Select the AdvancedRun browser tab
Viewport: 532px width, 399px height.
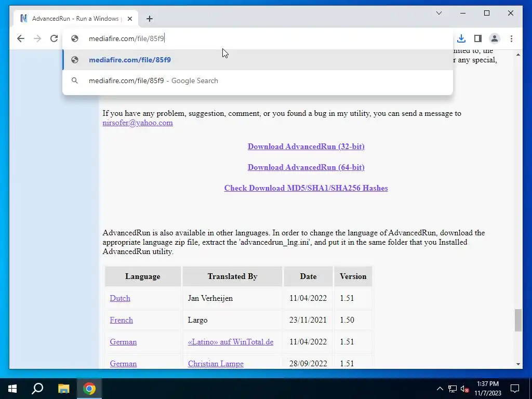pos(76,19)
